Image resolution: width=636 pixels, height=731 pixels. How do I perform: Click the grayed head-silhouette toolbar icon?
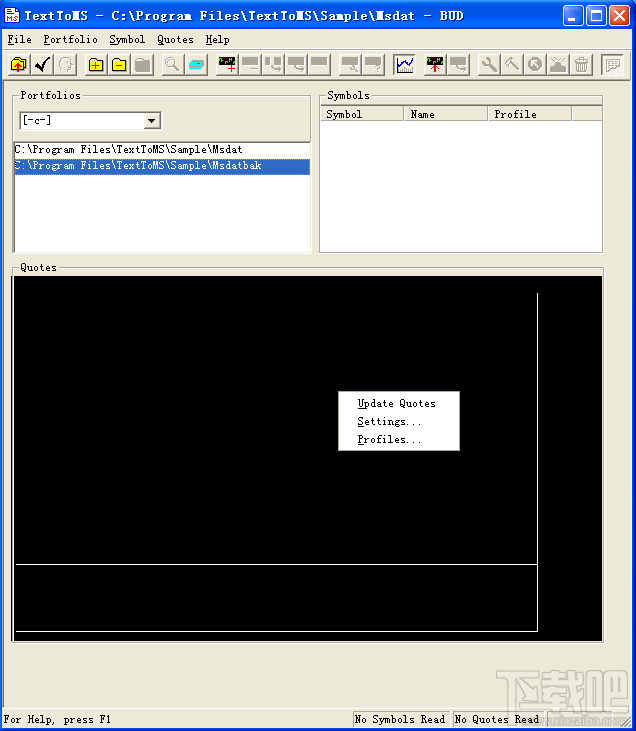click(65, 65)
